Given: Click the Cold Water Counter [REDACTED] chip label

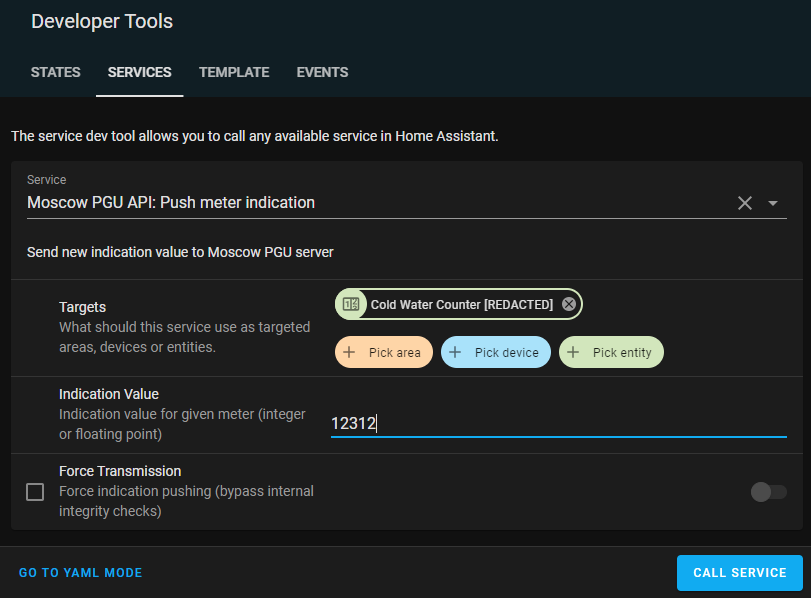Looking at the screenshot, I should click(x=462, y=305).
